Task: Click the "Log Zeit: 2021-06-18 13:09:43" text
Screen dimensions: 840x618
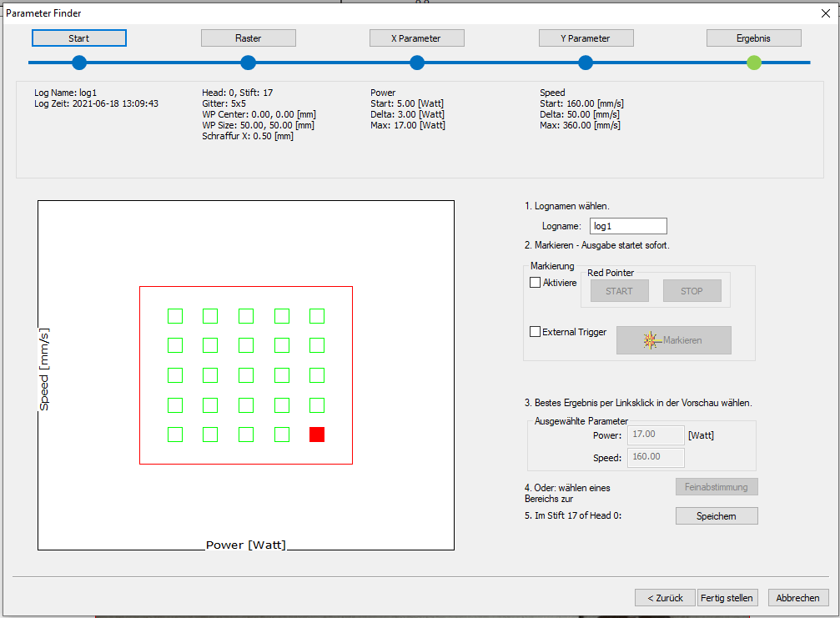Action: (97, 103)
